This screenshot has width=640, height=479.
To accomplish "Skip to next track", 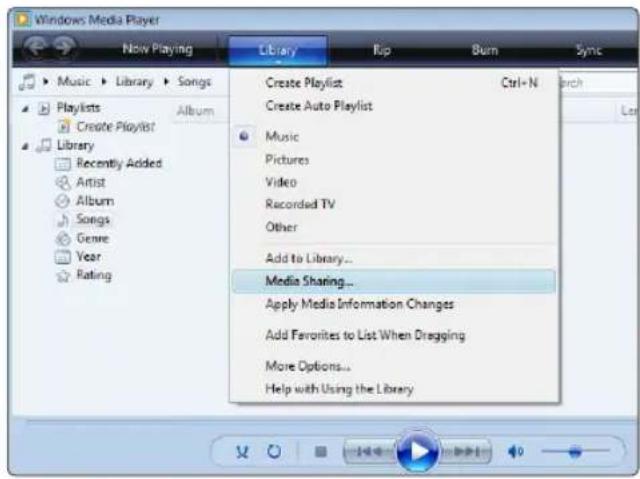I will point(465,452).
